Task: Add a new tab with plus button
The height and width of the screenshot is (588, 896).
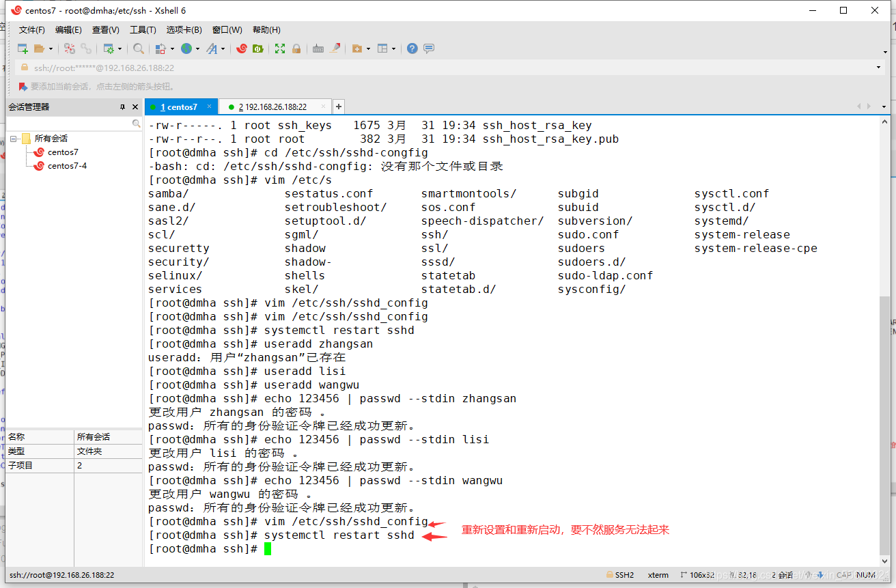Action: point(339,107)
